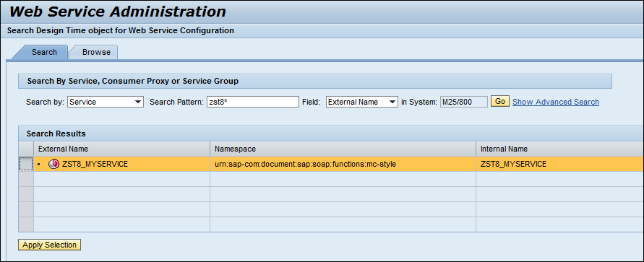644x262 pixels.
Task: Click the Go button
Action: pyautogui.click(x=500, y=102)
